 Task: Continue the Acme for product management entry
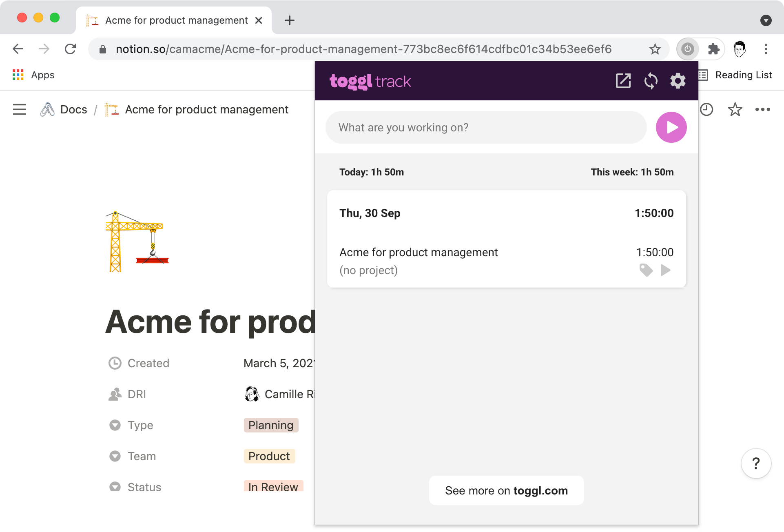pyautogui.click(x=666, y=270)
